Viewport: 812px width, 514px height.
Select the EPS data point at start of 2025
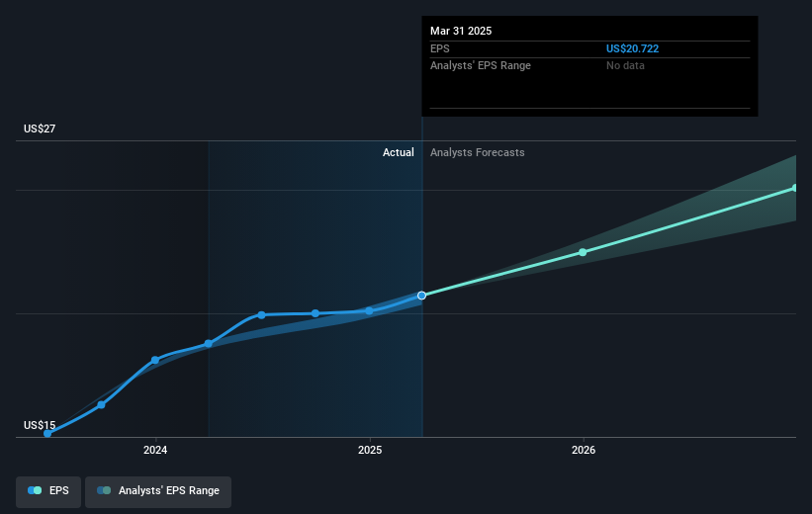click(x=369, y=311)
